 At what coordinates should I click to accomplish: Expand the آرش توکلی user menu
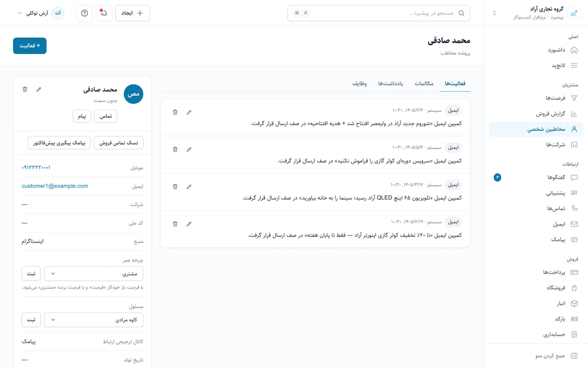pyautogui.click(x=40, y=13)
